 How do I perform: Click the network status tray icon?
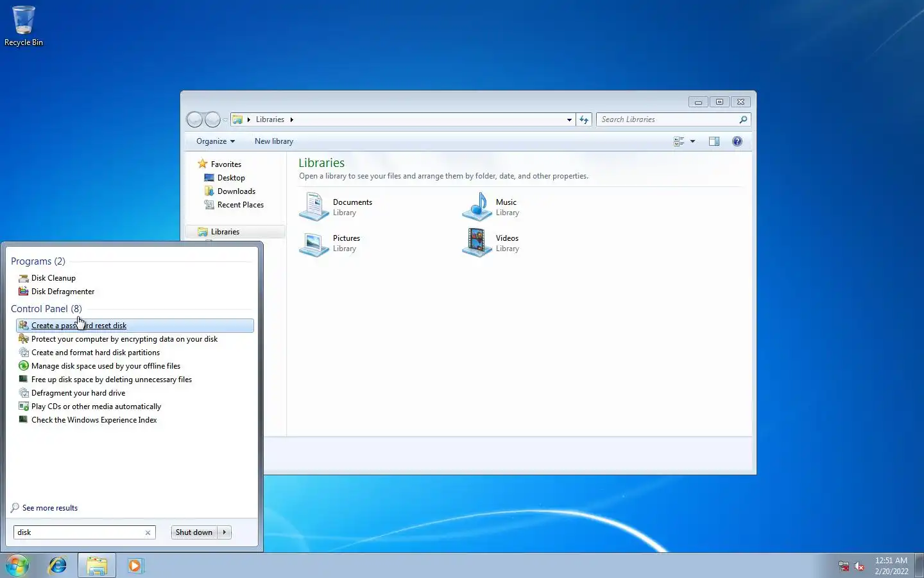pos(844,566)
